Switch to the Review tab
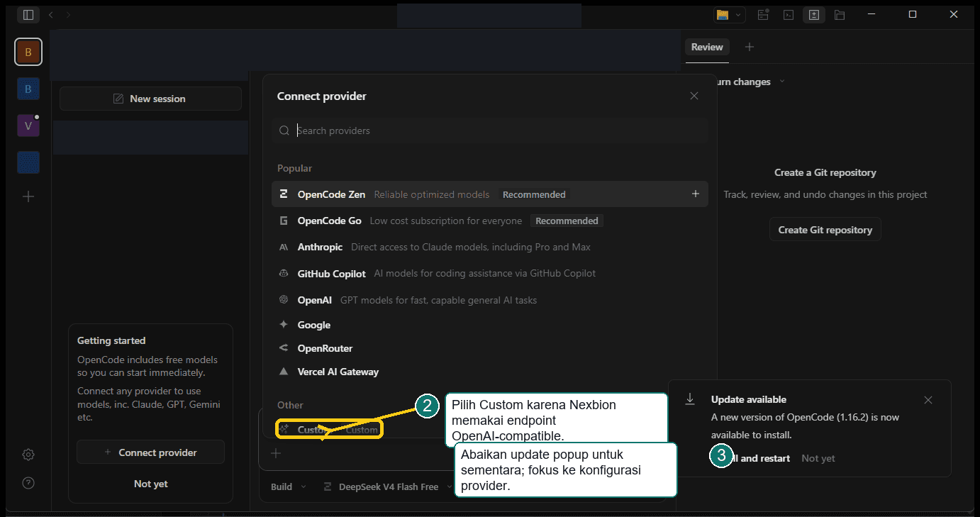The width and height of the screenshot is (980, 517). pos(707,47)
